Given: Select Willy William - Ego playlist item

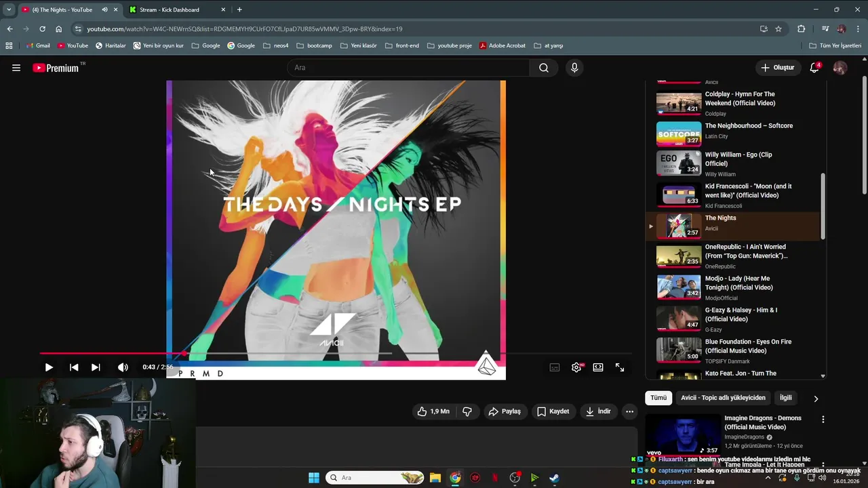Looking at the screenshot, I should (x=734, y=164).
